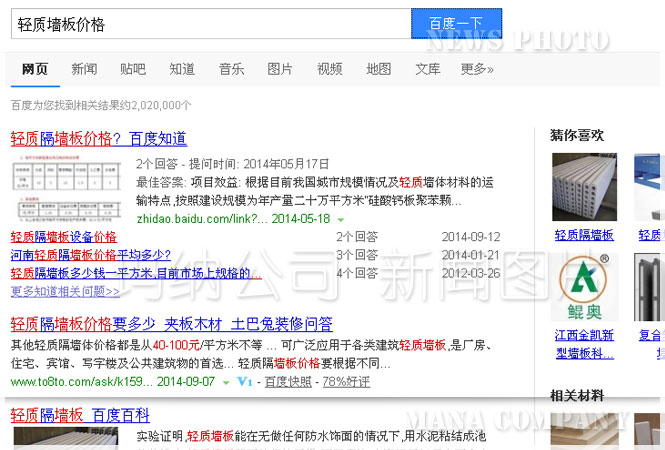Go to the 知道 tab
665x450 pixels.
[182, 69]
